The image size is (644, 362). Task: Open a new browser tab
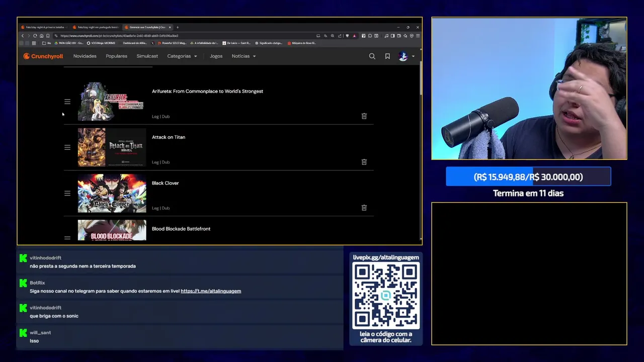(178, 27)
